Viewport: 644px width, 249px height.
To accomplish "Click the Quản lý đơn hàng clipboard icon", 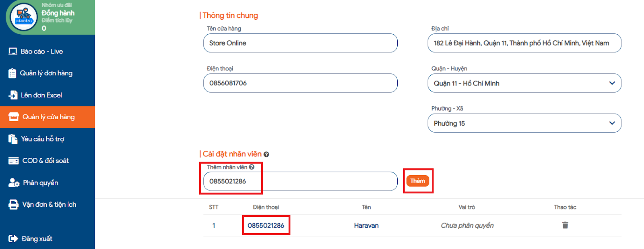I will click(12, 73).
